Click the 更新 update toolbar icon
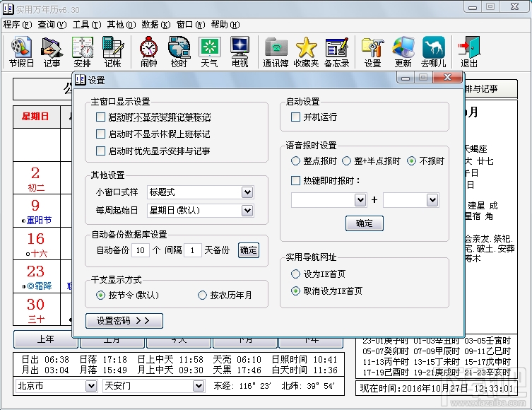The image size is (532, 410). pyautogui.click(x=403, y=52)
